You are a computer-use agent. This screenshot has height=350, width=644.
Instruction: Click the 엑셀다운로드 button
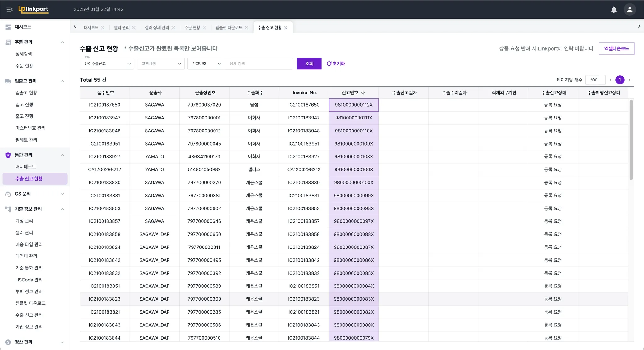616,48
